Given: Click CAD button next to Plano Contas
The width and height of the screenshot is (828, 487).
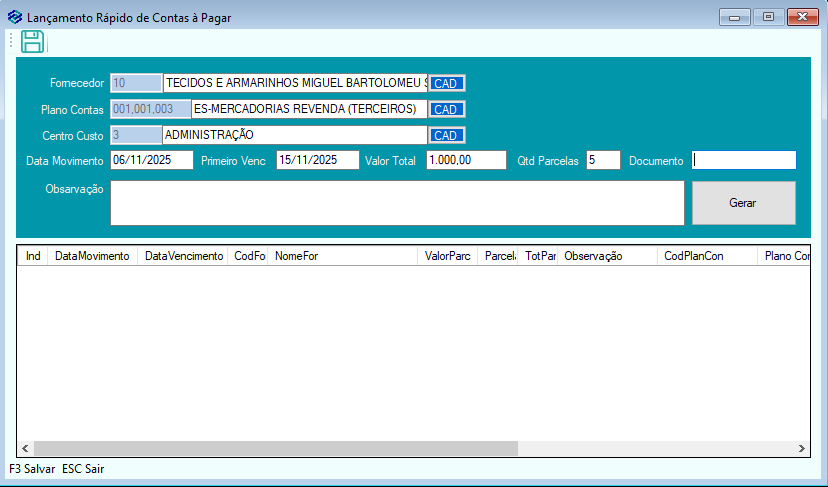Looking at the screenshot, I should [446, 110].
